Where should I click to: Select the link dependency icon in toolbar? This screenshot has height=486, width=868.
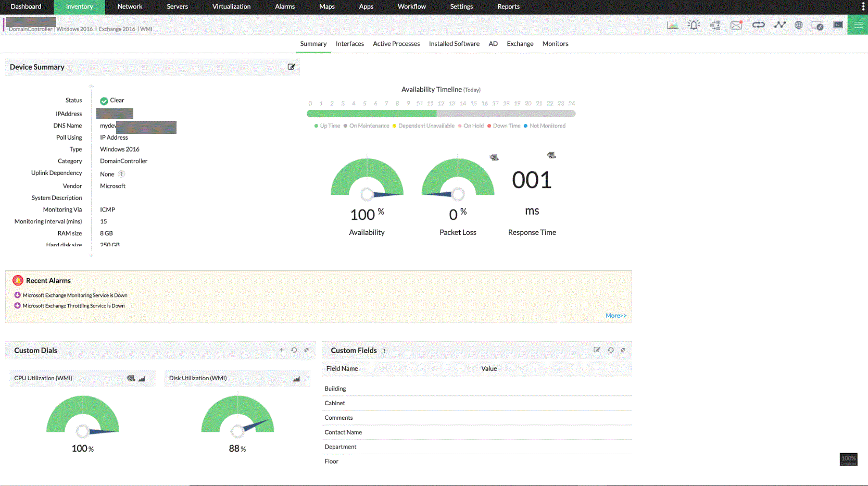pyautogui.click(x=758, y=24)
